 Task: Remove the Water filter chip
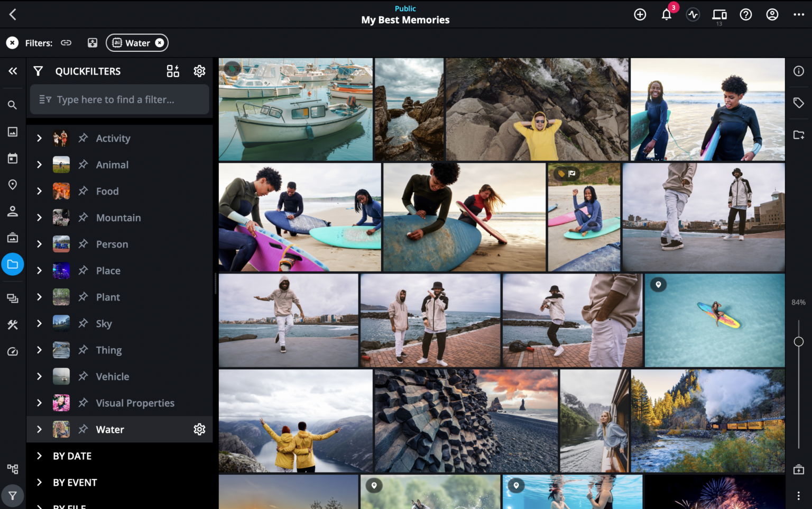pos(160,42)
